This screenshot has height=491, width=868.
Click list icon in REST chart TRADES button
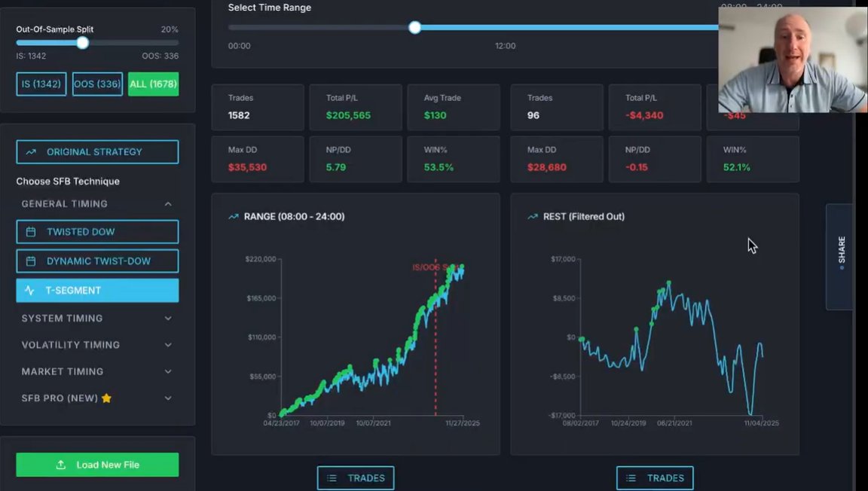(631, 477)
